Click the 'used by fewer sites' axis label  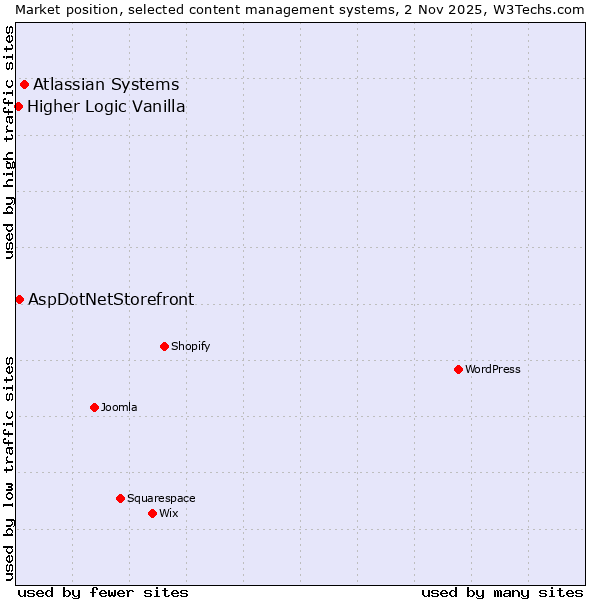(x=103, y=592)
